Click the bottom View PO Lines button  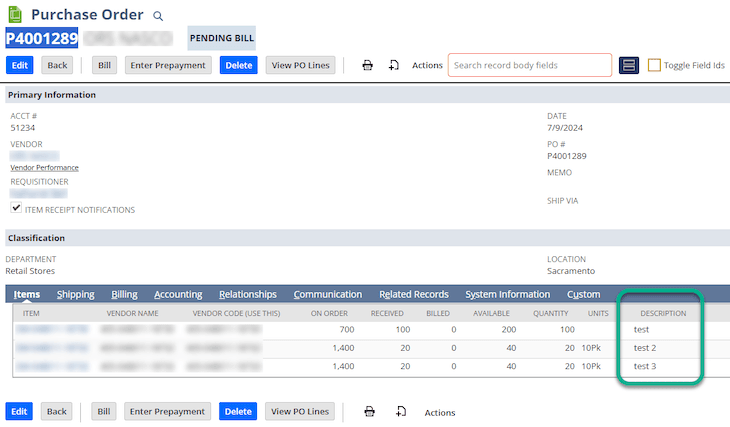pos(300,412)
